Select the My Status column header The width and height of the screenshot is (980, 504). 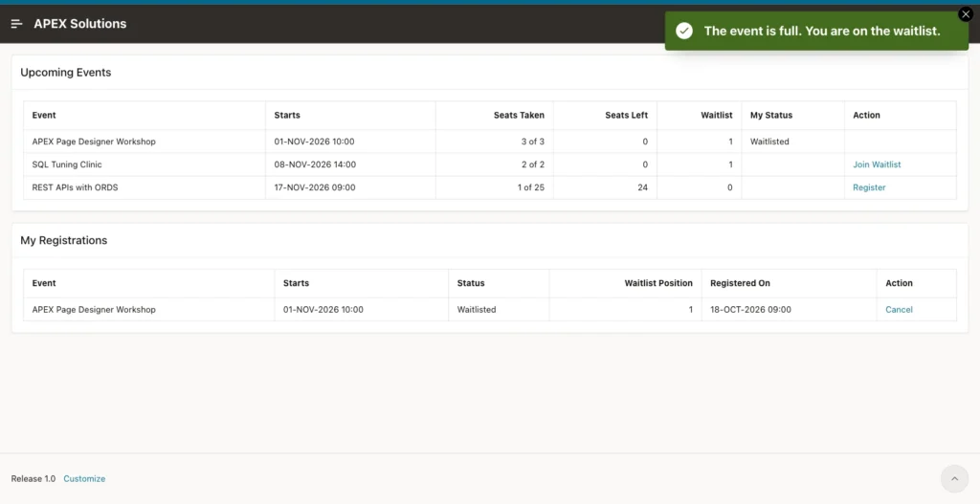pyautogui.click(x=771, y=115)
